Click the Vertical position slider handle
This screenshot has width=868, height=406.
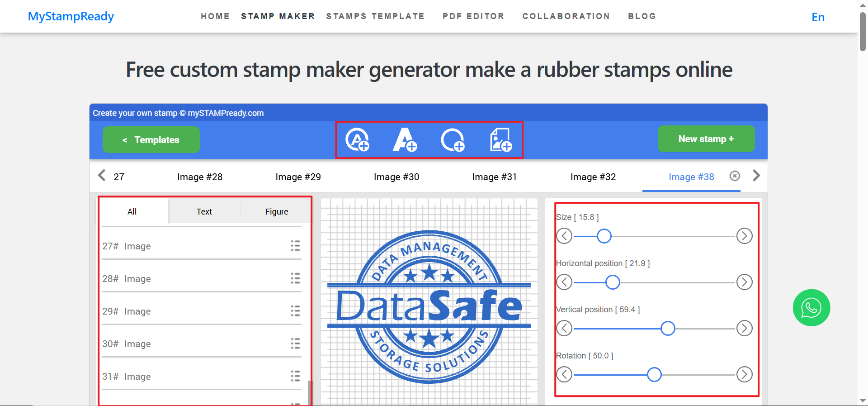point(668,328)
